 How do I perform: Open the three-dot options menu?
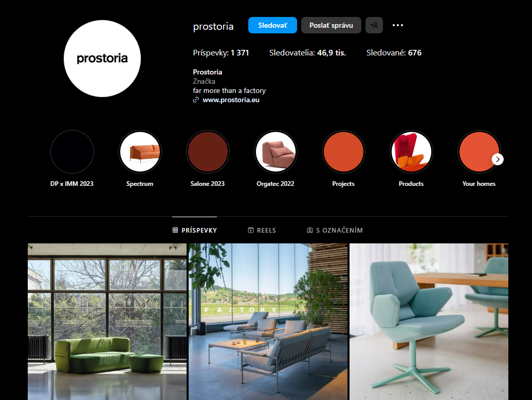[398, 25]
